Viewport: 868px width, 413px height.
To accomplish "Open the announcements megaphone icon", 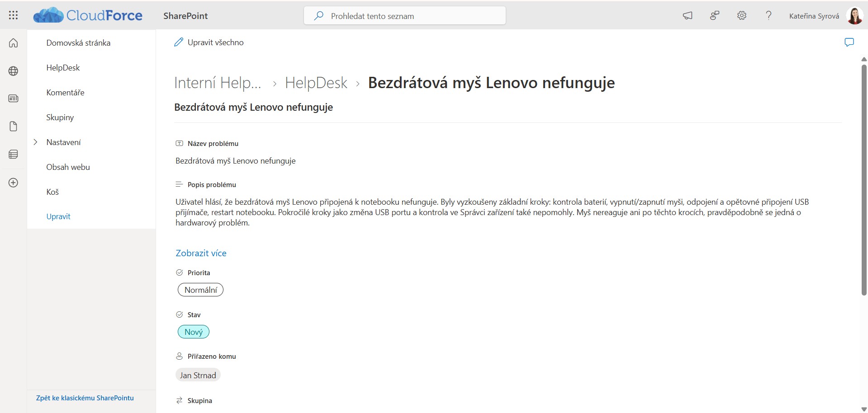I will (687, 15).
